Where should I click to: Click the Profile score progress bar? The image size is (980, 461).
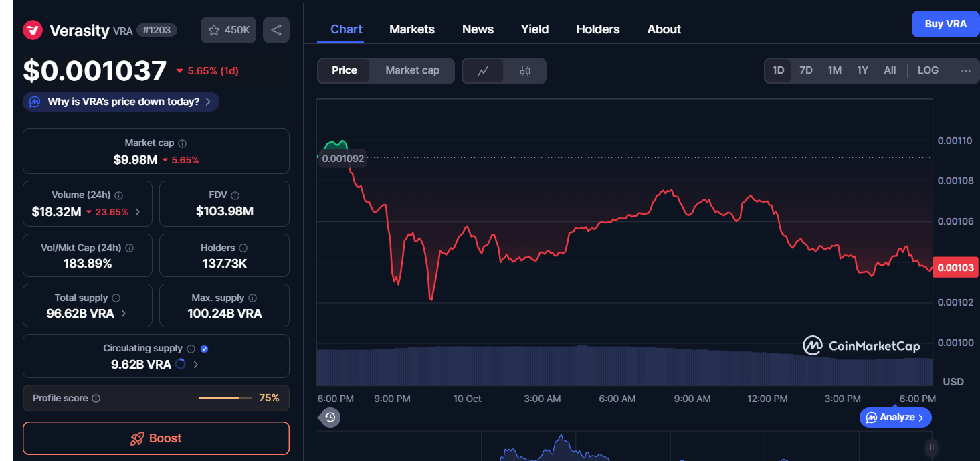point(225,398)
